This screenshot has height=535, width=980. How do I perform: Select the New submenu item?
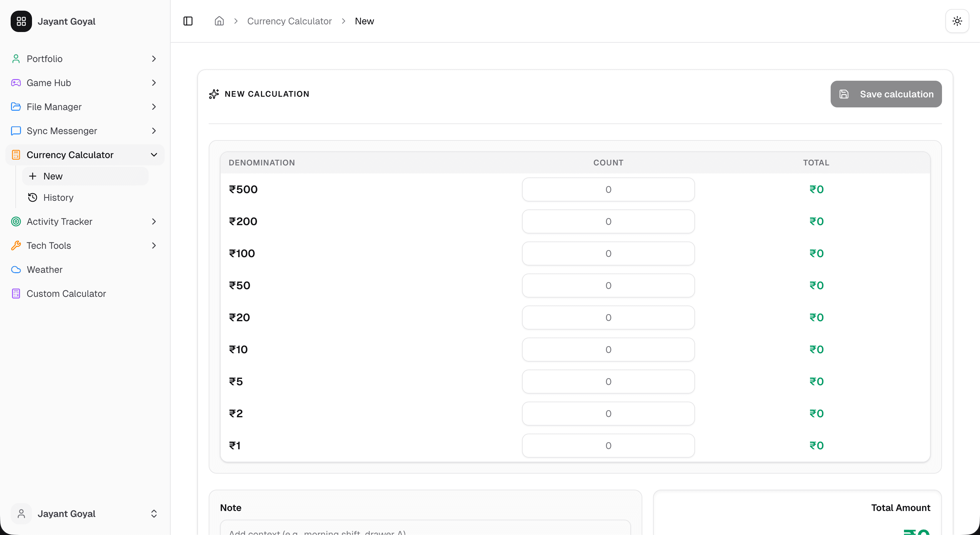[85, 176]
